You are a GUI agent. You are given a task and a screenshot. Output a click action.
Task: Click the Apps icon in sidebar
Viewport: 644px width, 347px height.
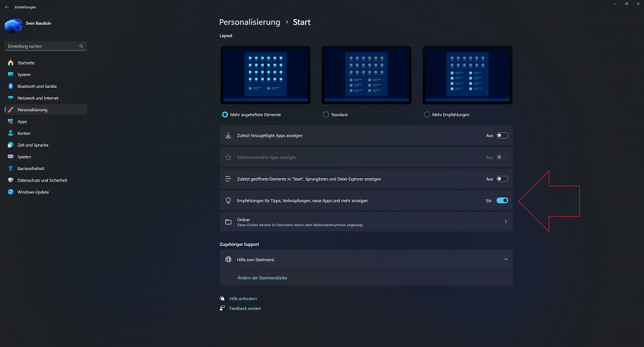tap(11, 121)
